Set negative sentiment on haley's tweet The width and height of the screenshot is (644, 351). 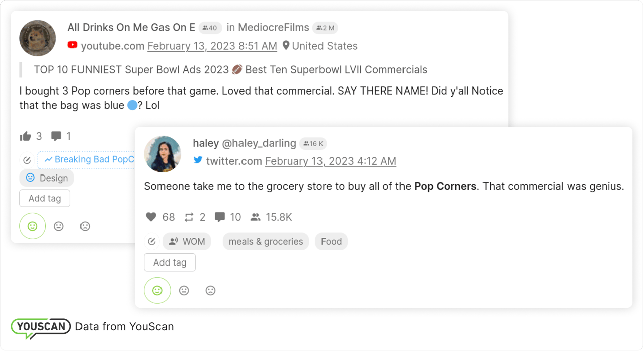point(211,291)
